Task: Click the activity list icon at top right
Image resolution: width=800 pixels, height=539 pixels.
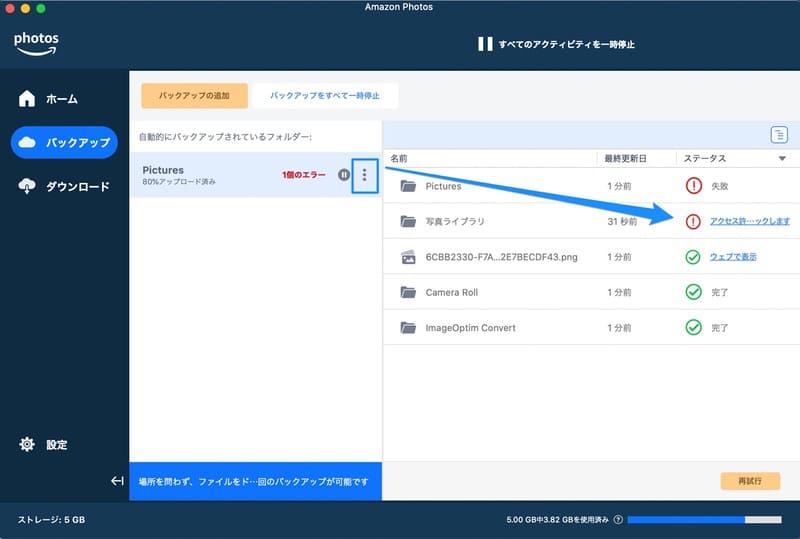Action: point(779,134)
